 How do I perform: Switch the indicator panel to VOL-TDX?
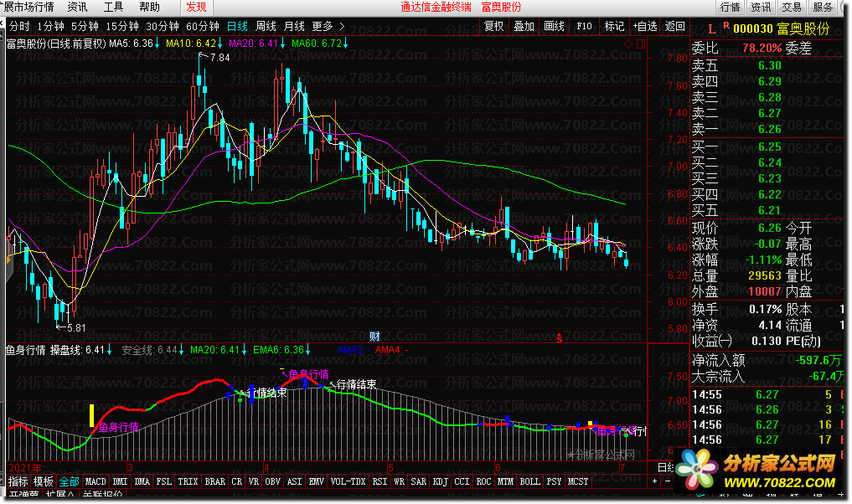coord(348,481)
